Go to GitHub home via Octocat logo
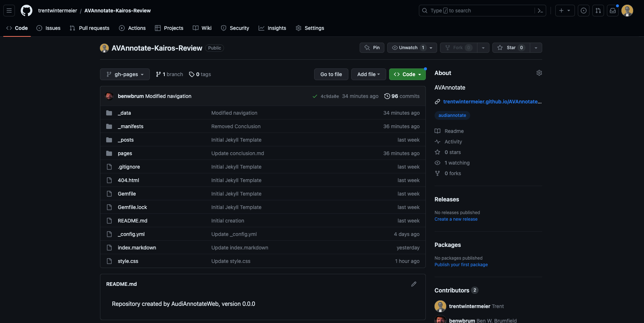This screenshot has width=644, height=323. coord(27,11)
